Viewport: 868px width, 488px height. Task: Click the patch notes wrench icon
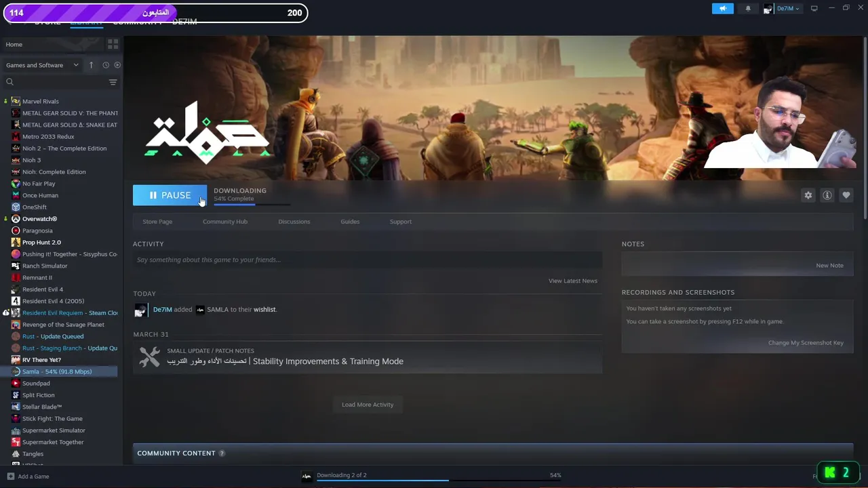(149, 357)
